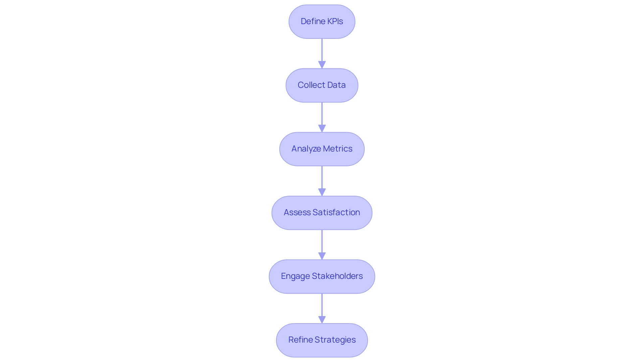Image resolution: width=644 pixels, height=363 pixels.
Task: Click the Analyze Metrics node
Action: 322,148
